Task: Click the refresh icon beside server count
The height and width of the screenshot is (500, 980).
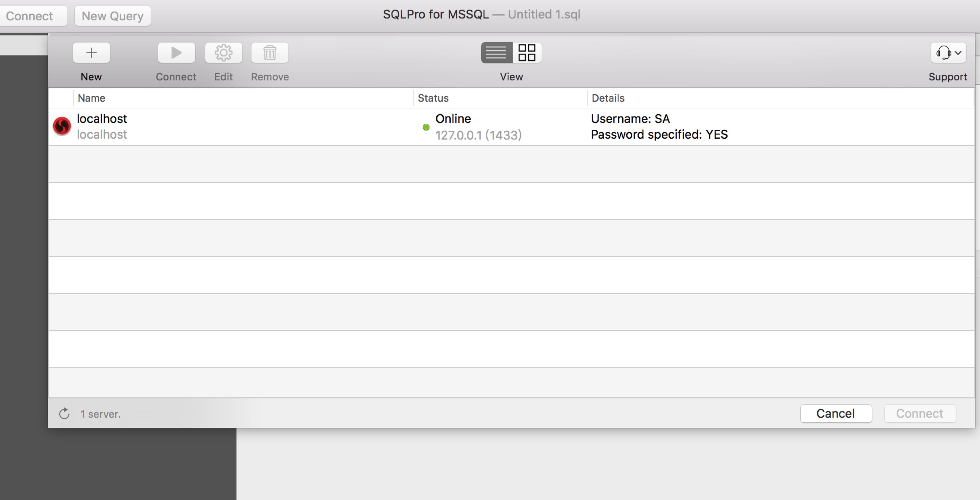Action: (x=64, y=414)
